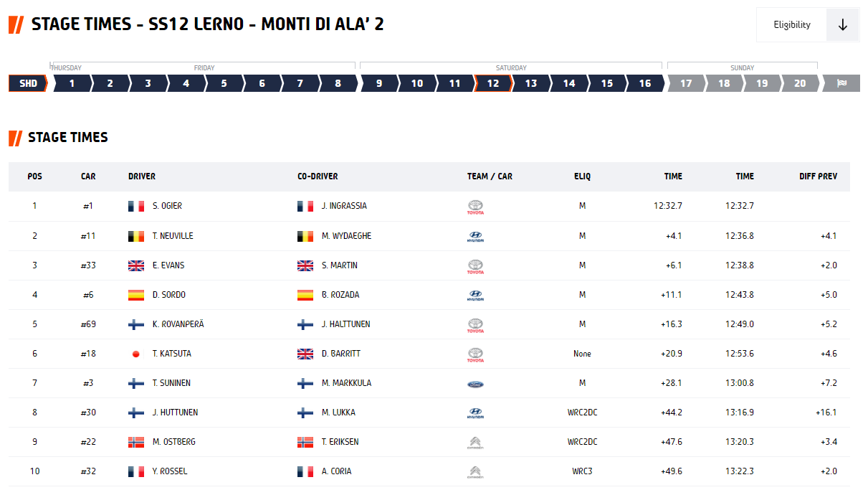Click the DIFF PREV column header
This screenshot has width=868, height=490.
pos(818,176)
